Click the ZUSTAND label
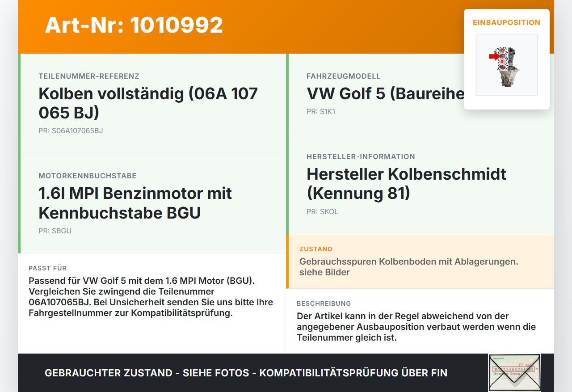This screenshot has height=392, width=572. point(316,249)
